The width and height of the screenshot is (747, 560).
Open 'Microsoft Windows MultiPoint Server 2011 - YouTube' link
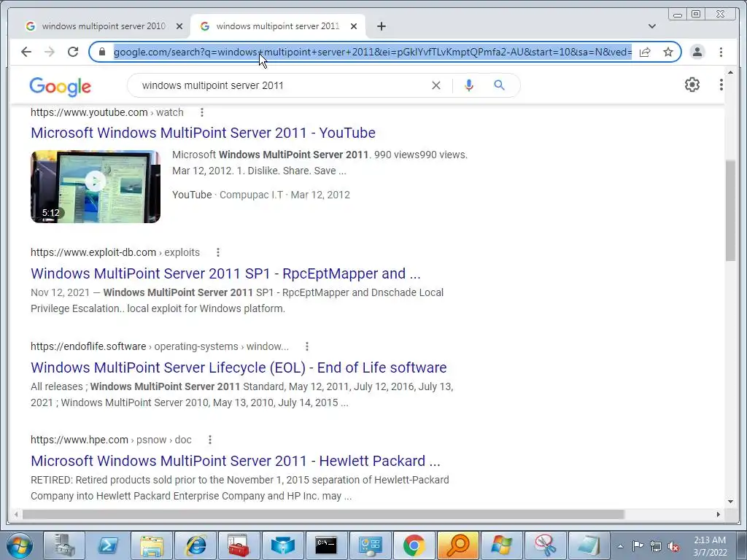(x=203, y=133)
